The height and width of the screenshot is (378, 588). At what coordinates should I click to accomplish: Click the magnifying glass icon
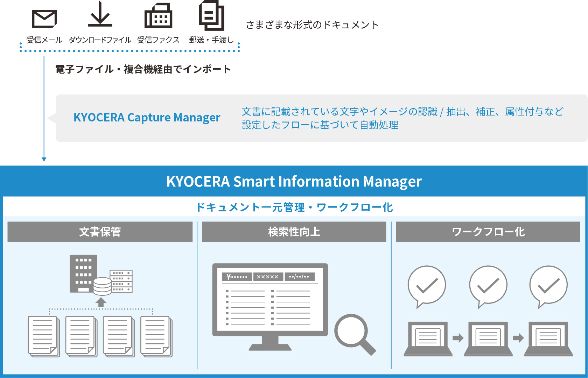pos(355,335)
